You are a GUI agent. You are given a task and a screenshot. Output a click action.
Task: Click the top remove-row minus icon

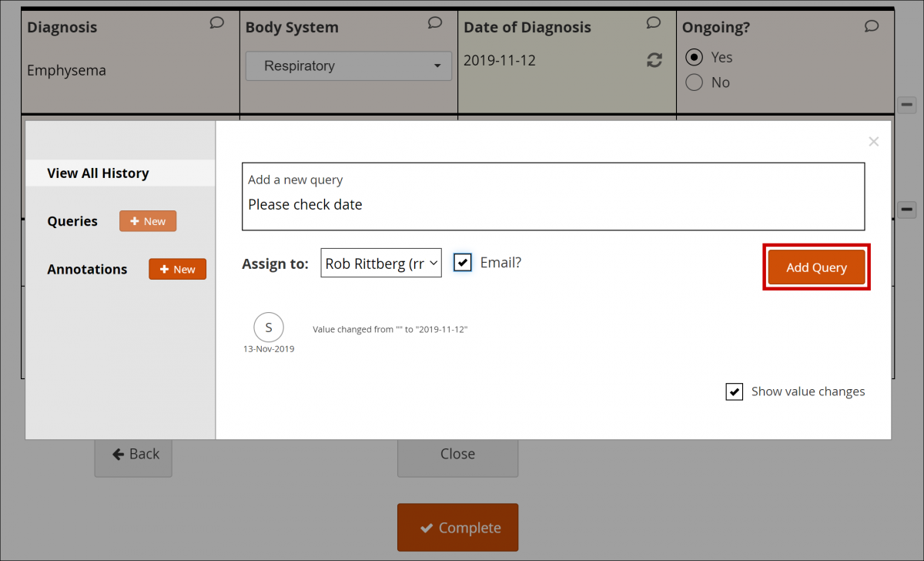906,105
